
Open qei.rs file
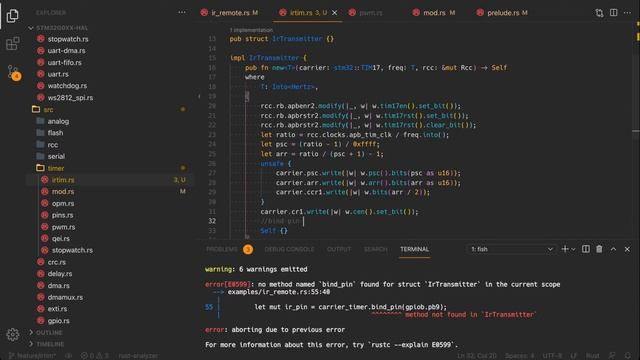60,238
